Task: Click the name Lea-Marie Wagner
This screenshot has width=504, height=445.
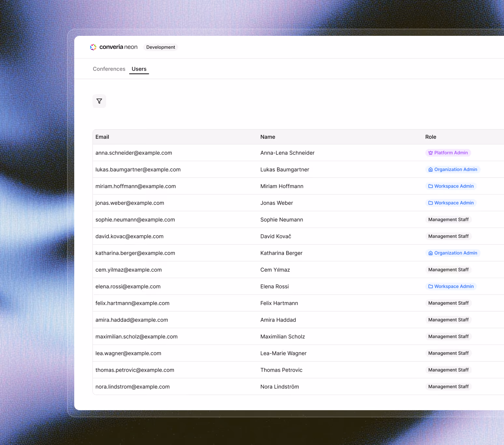Action: pyautogui.click(x=284, y=353)
